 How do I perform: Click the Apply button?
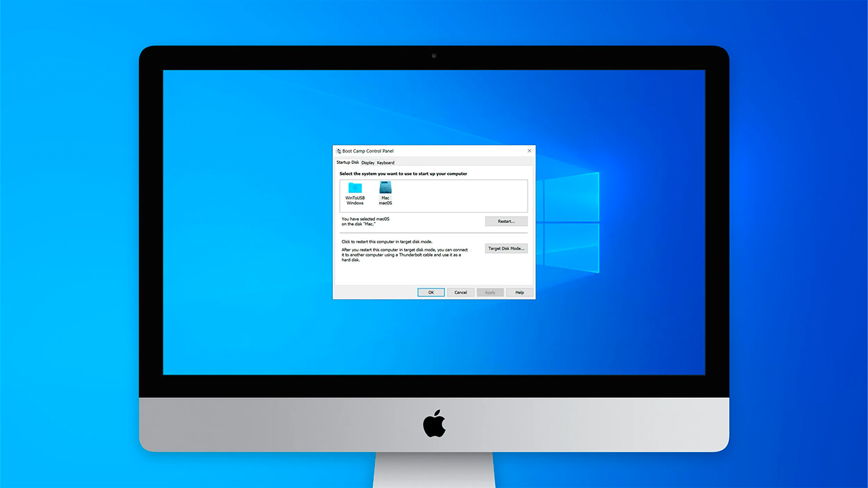[x=490, y=292]
